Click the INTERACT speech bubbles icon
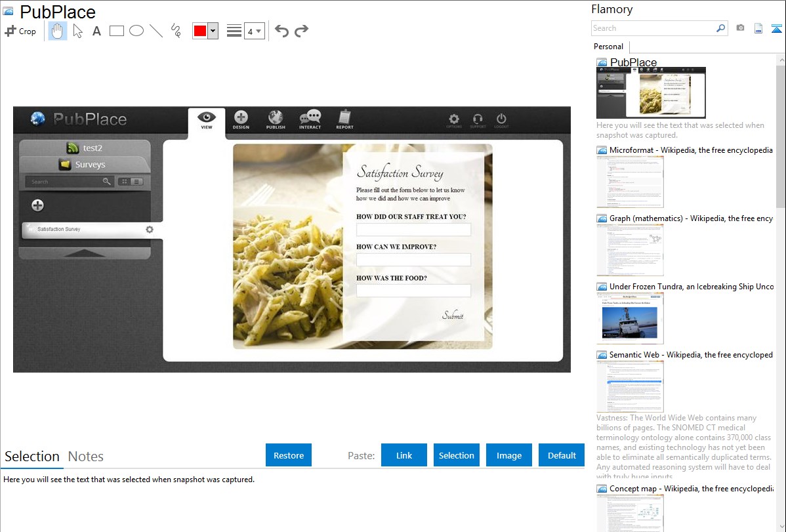786x532 pixels. point(310,120)
